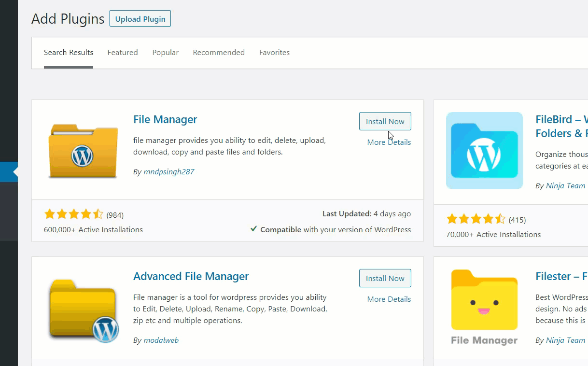Click the '600,000+ Active Installations' text

[x=93, y=230]
